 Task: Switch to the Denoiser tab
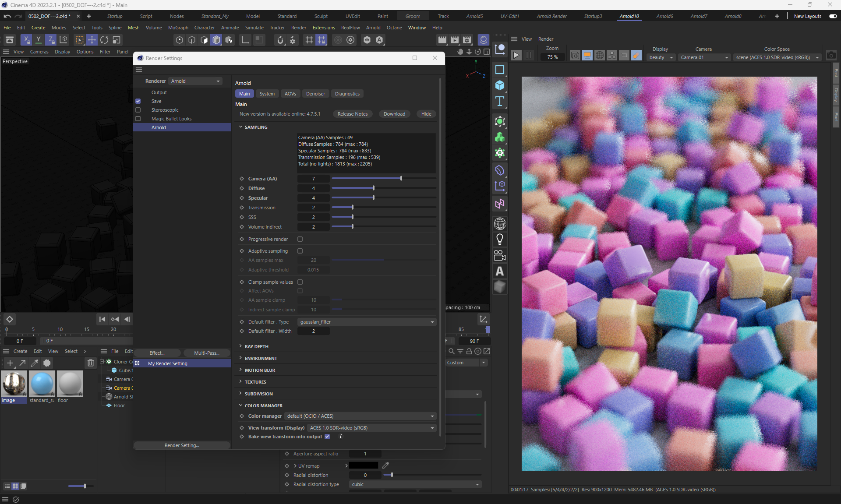click(315, 94)
